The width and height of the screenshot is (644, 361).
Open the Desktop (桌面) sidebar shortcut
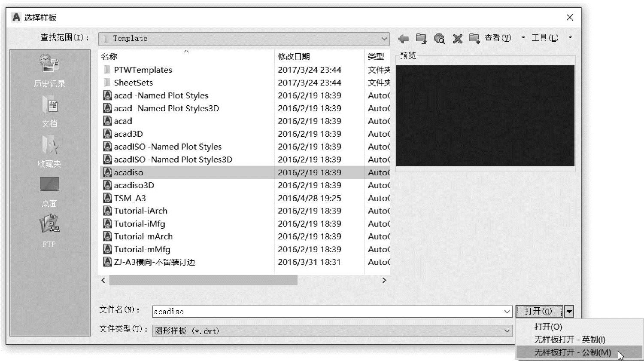pos(49,192)
